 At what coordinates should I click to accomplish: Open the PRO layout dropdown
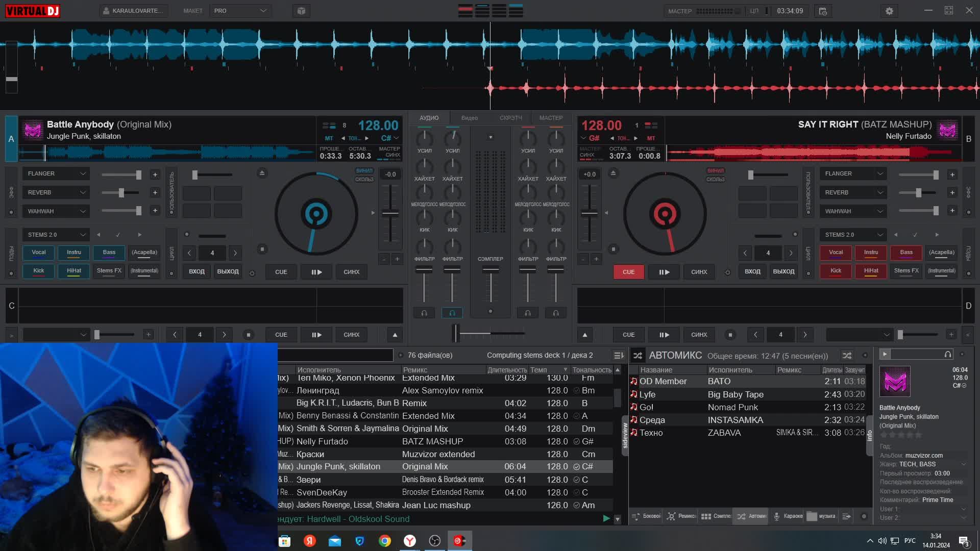[x=240, y=11]
